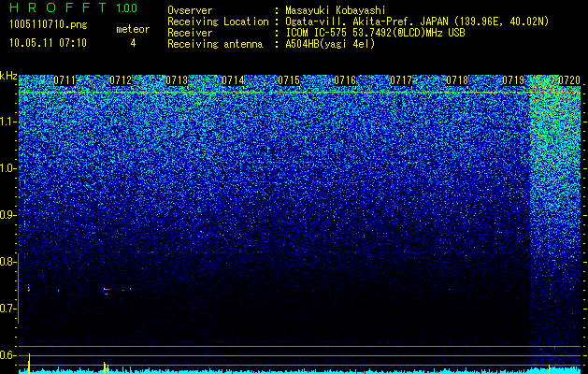Click the red meteor echo near 0710
The width and height of the screenshot is (588, 374).
point(28,289)
